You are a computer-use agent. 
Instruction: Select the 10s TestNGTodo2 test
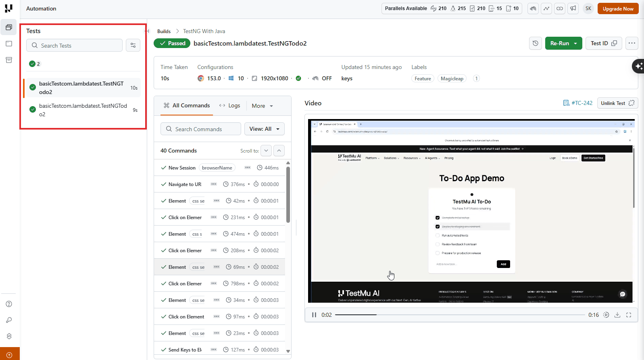click(x=82, y=88)
